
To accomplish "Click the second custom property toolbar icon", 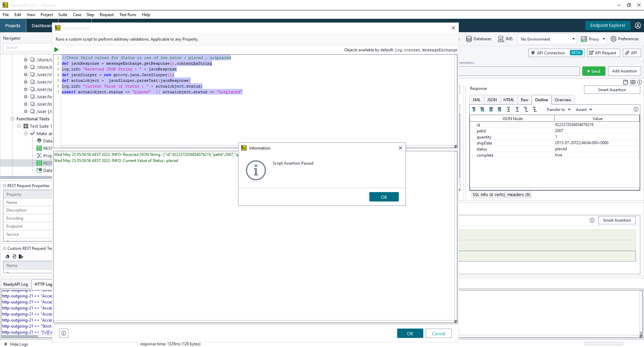I will coord(14,256).
